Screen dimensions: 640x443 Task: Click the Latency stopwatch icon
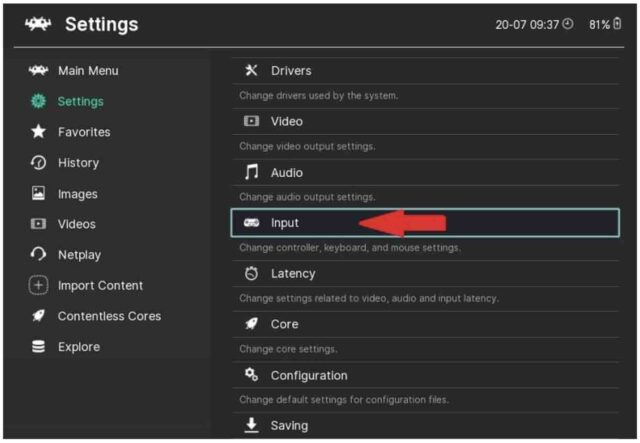pos(252,274)
